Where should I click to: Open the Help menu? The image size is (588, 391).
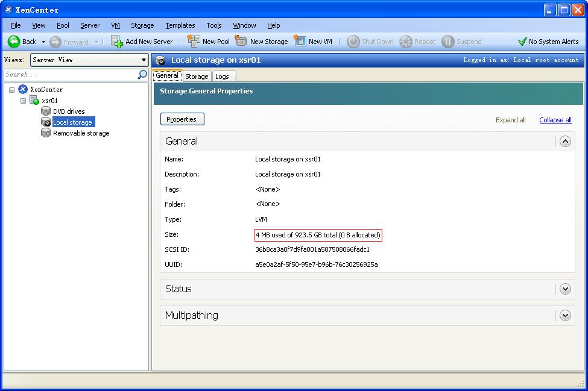pyautogui.click(x=274, y=25)
